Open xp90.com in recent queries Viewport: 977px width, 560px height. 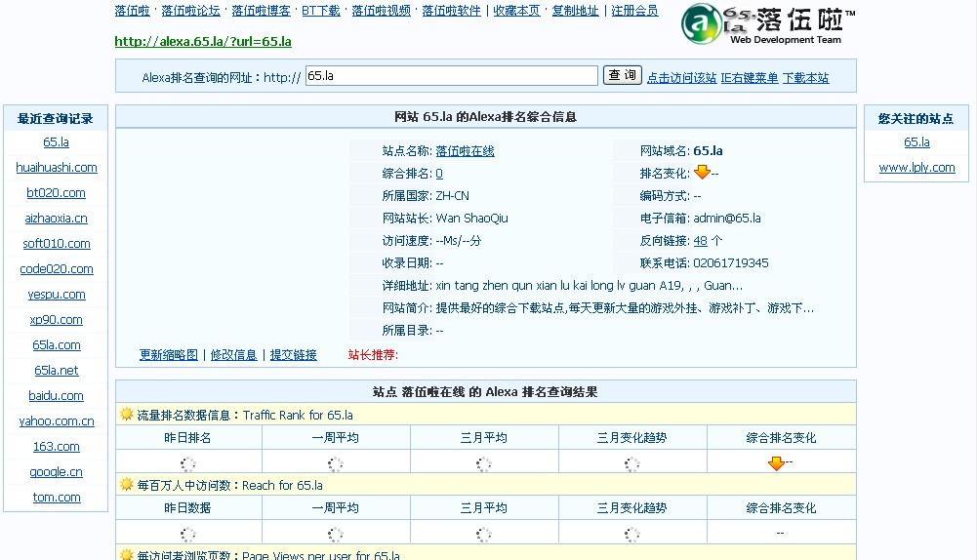(x=56, y=320)
